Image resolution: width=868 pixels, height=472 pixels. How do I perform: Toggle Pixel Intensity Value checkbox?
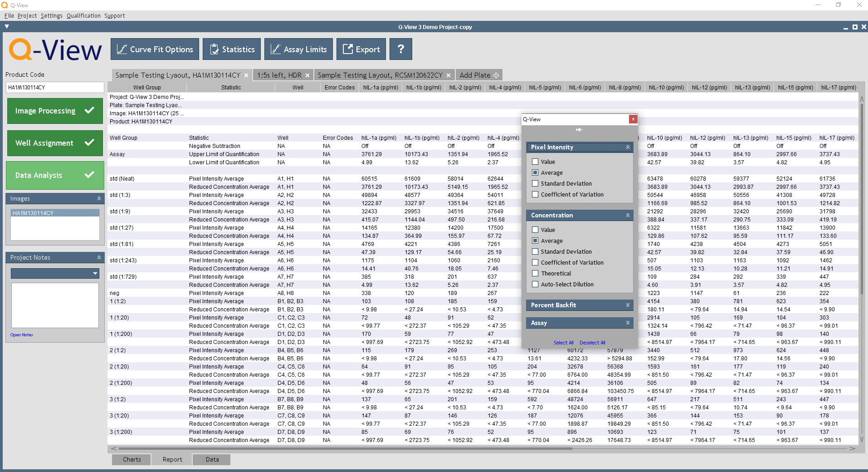tap(535, 162)
